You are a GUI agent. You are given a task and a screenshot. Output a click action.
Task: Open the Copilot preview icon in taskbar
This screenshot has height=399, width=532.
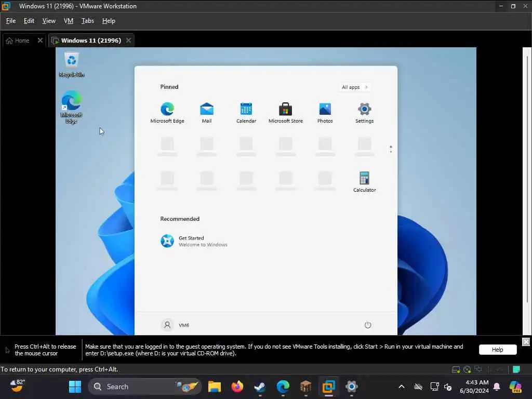coord(516,387)
